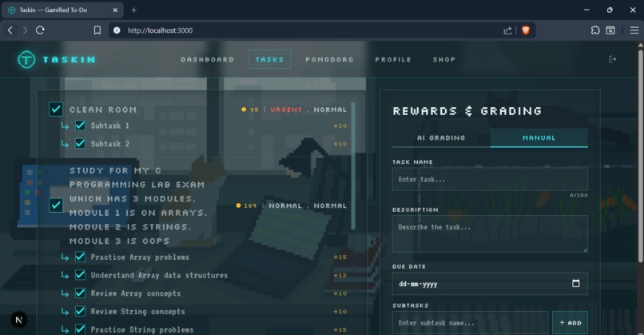Click into the Description textarea

pos(490,234)
